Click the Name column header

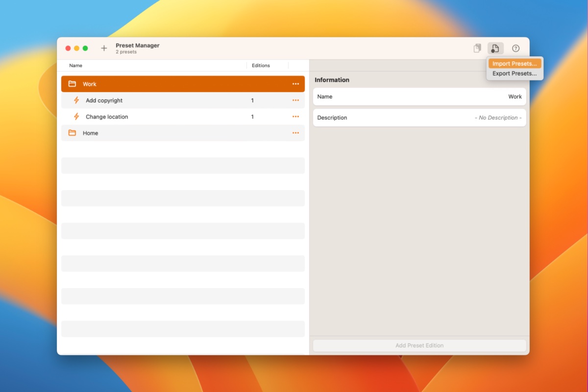(75, 66)
